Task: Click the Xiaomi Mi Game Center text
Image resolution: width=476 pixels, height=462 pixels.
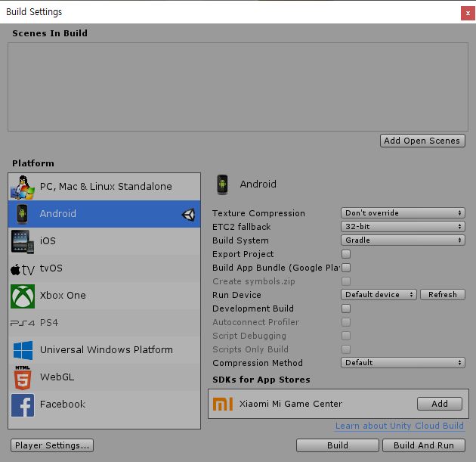Action: pyautogui.click(x=291, y=404)
